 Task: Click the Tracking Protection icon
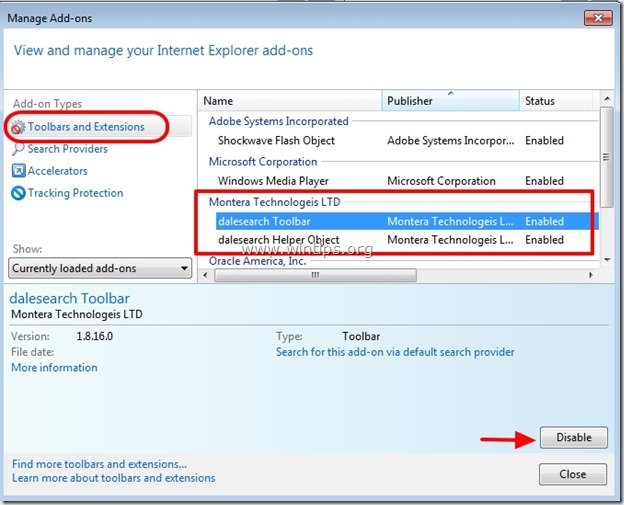pyautogui.click(x=18, y=193)
